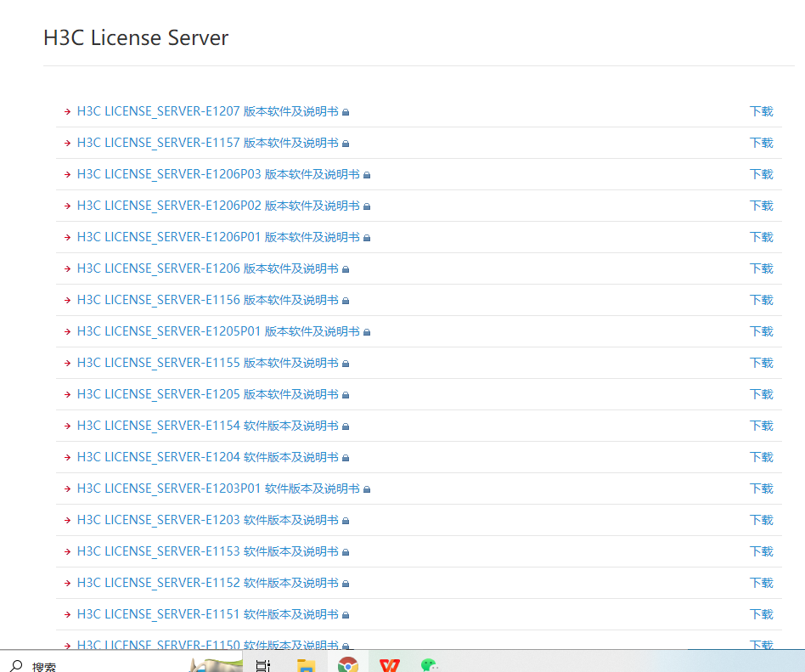
Task: Click the taskbar search magnifier icon
Action: (x=16, y=666)
